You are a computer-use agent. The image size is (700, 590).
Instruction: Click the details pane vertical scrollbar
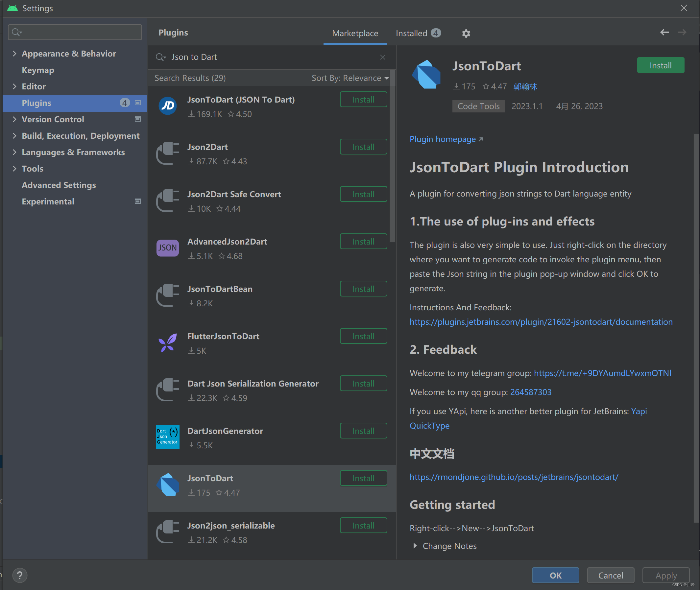click(696, 328)
